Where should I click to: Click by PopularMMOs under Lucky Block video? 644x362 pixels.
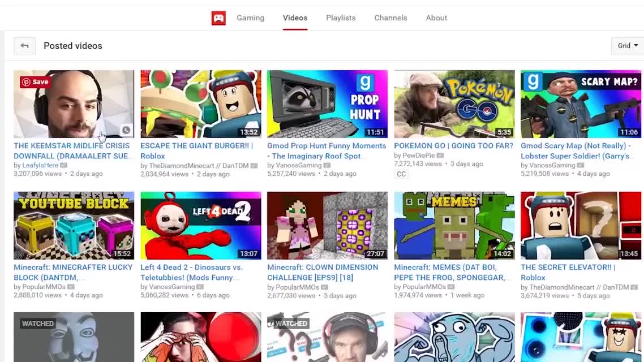(40, 287)
